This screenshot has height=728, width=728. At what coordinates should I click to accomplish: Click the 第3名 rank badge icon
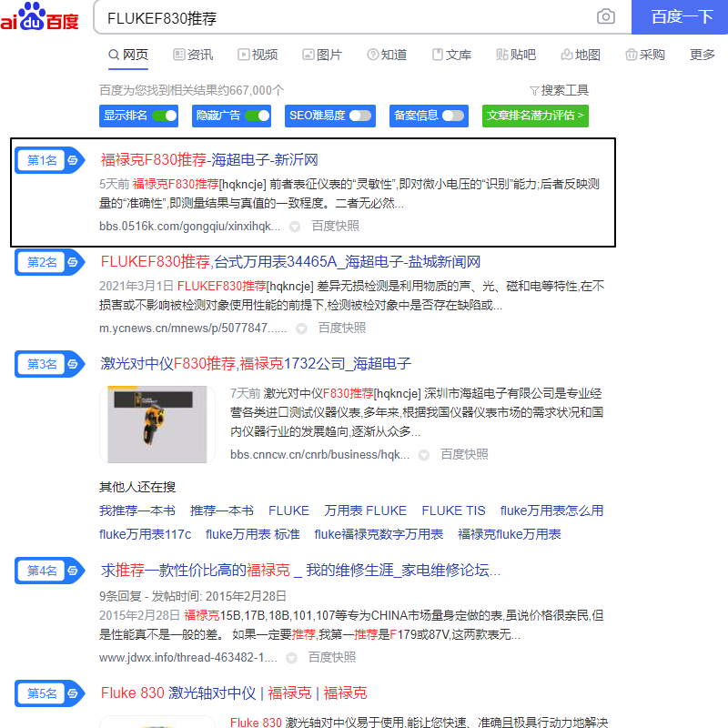[50, 364]
